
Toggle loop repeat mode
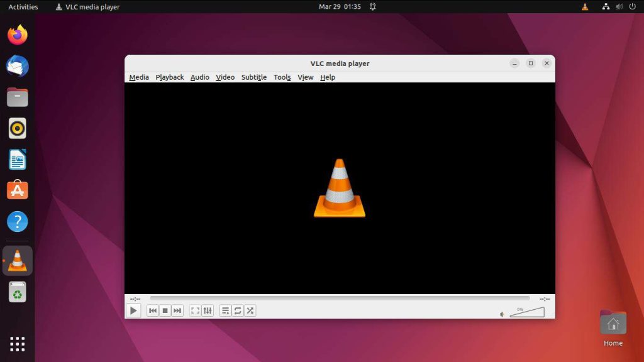click(x=238, y=310)
